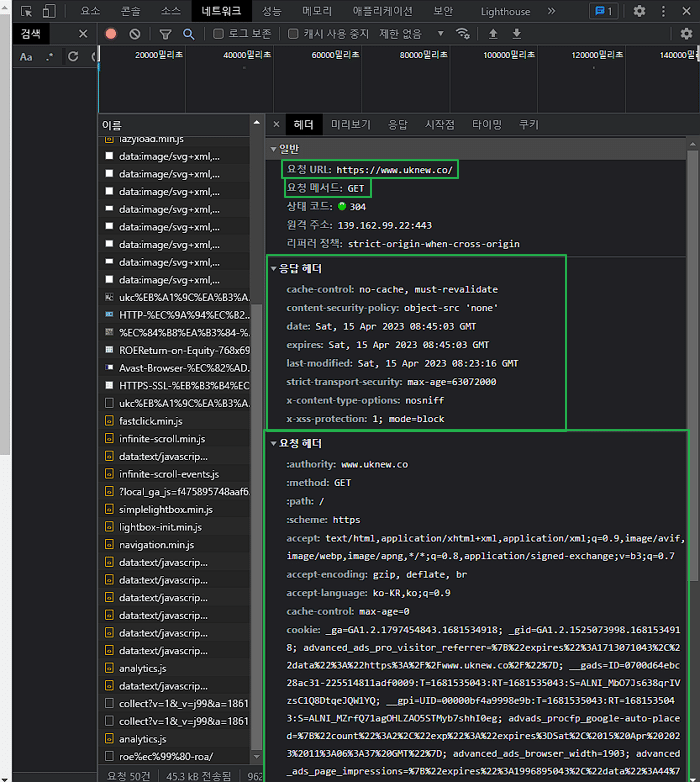Select the 헤더 detail tab

pos(303,124)
